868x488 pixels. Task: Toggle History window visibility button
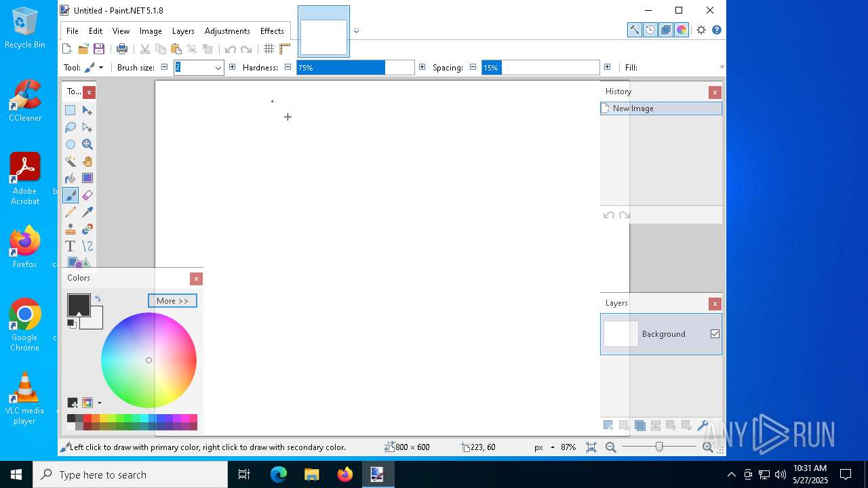tap(650, 30)
